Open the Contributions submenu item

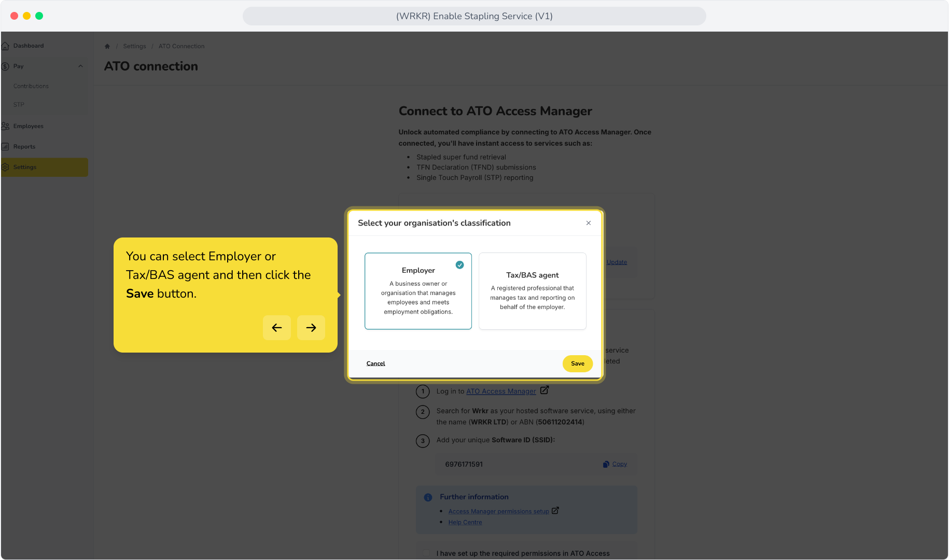[31, 86]
